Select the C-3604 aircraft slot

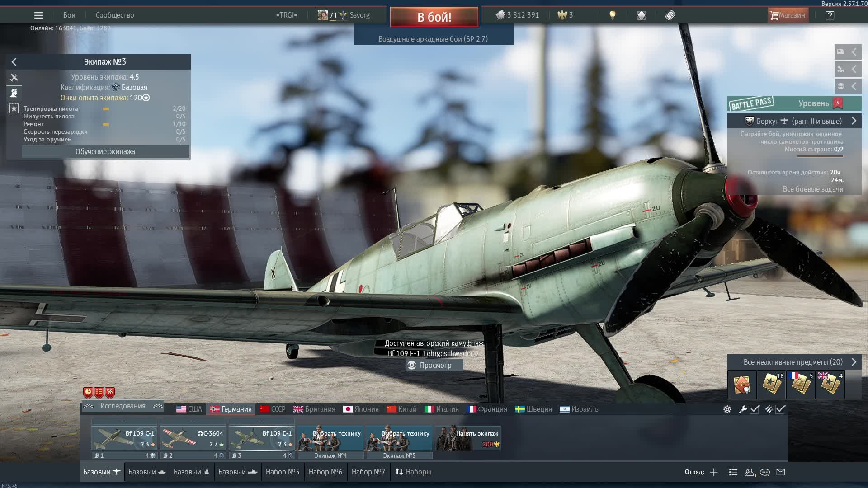pyautogui.click(x=193, y=439)
